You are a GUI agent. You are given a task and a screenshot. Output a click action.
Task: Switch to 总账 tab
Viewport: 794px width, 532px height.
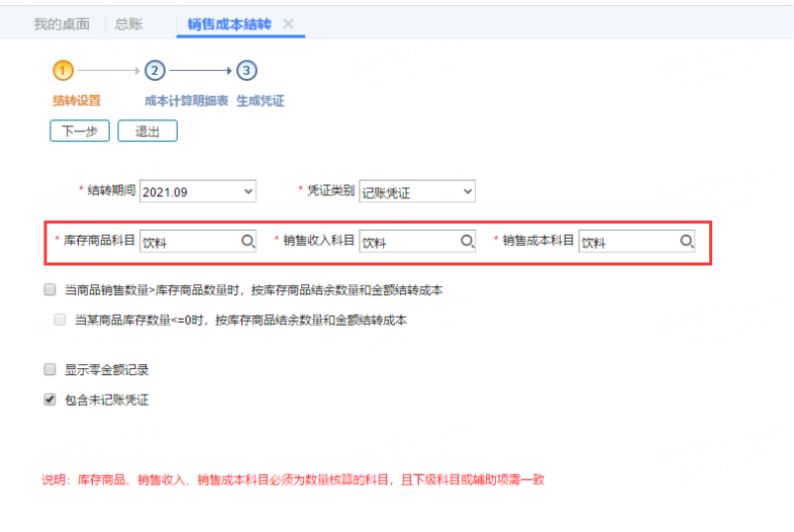tap(128, 24)
